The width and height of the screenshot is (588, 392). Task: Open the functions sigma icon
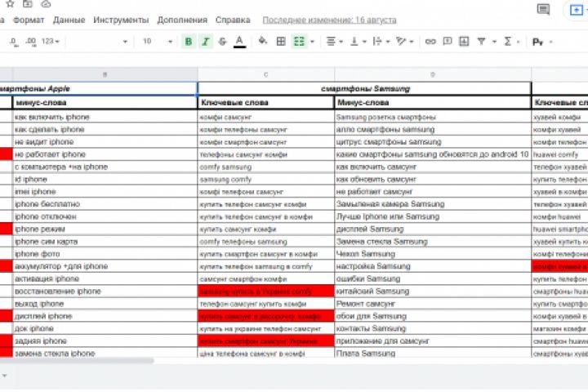pyautogui.click(x=508, y=42)
